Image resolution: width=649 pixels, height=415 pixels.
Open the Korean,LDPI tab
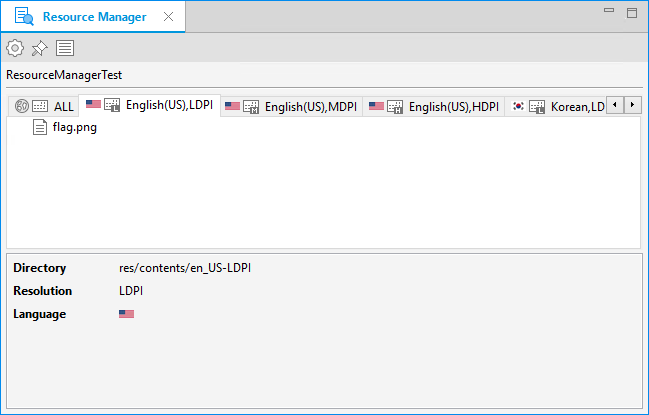pos(577,106)
